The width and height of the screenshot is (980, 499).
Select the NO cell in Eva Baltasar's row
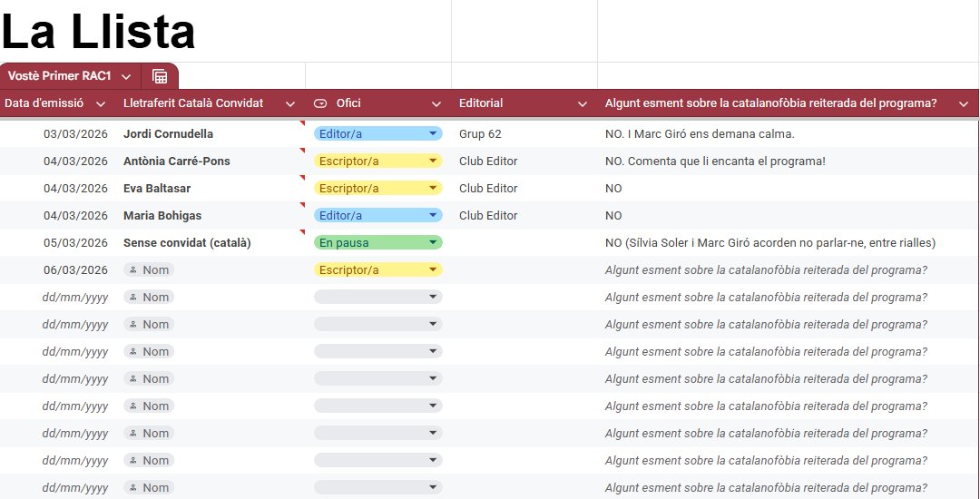(x=613, y=188)
